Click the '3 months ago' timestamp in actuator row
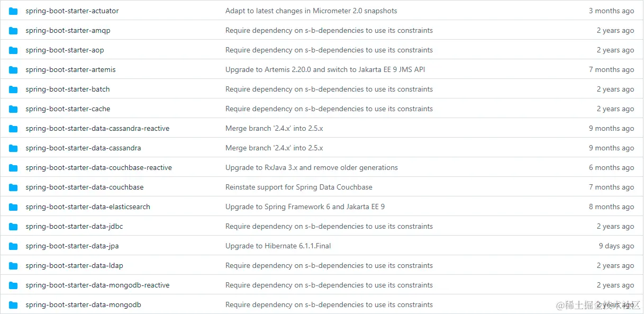 [611, 11]
